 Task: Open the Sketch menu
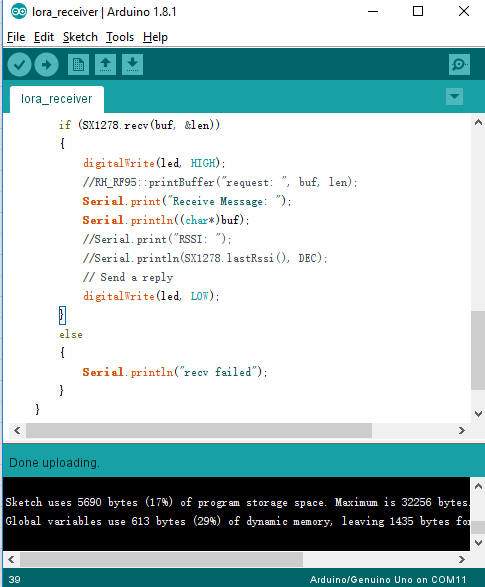click(80, 37)
